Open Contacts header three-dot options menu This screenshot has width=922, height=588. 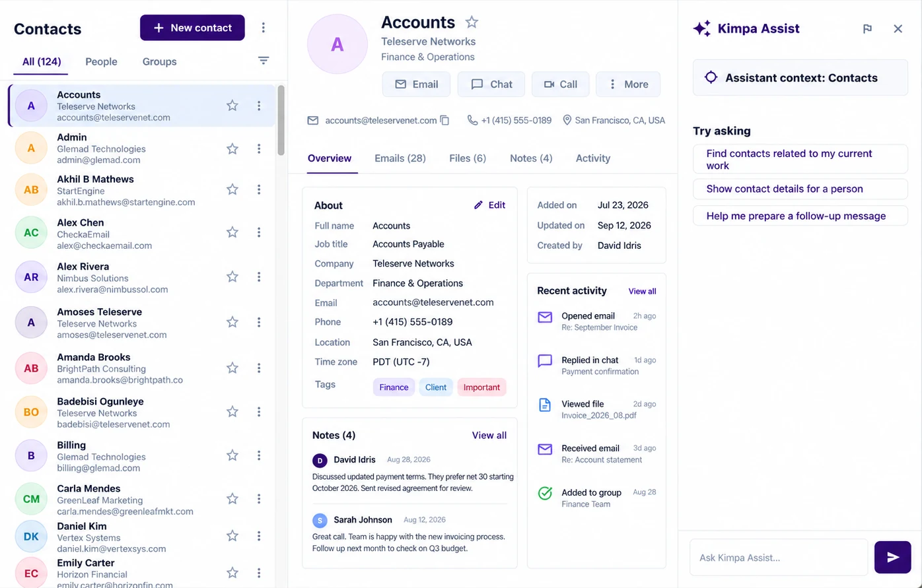coord(264,28)
